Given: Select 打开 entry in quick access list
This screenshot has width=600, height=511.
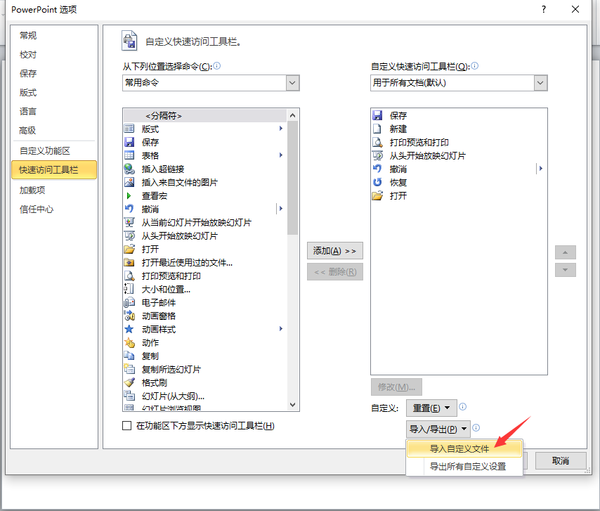Looking at the screenshot, I should [x=458, y=196].
